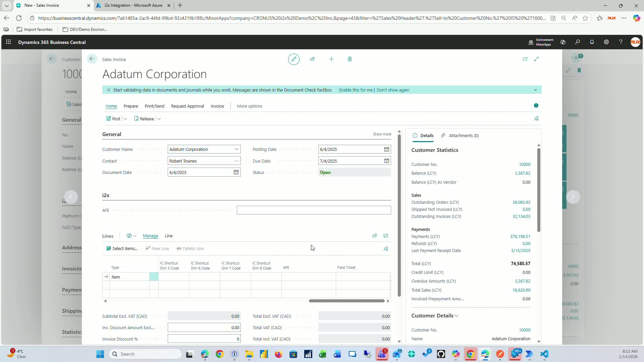Image resolution: width=644 pixels, height=362 pixels.
Task: Dismiss the document validation notification
Action: coord(108,90)
